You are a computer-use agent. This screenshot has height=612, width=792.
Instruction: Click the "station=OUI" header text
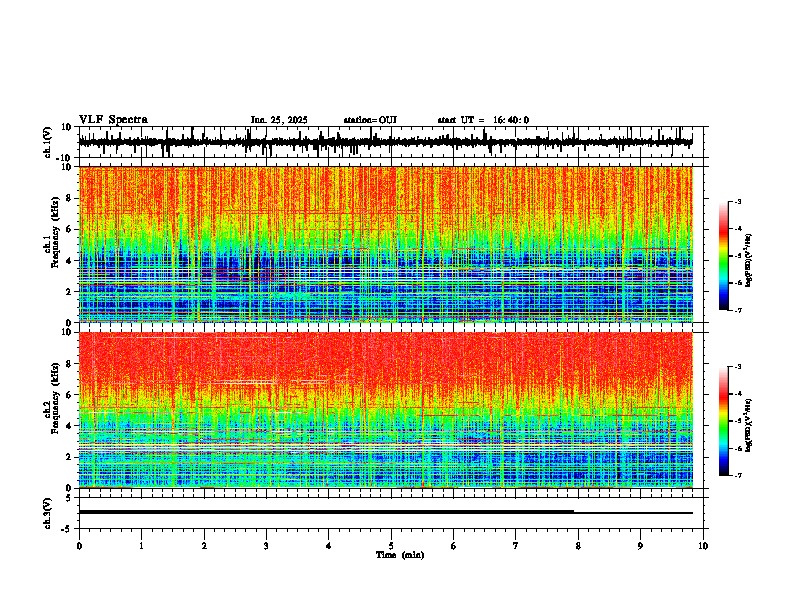tap(370, 120)
